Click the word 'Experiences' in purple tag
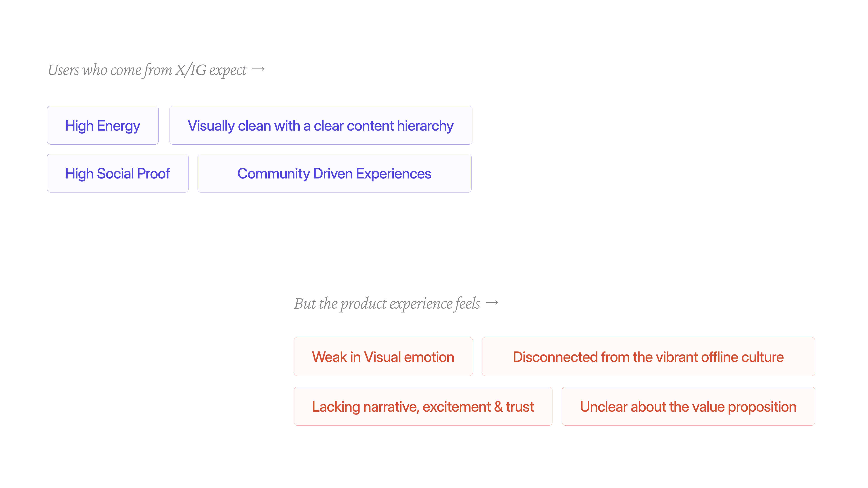The width and height of the screenshot is (868, 488). click(x=394, y=174)
